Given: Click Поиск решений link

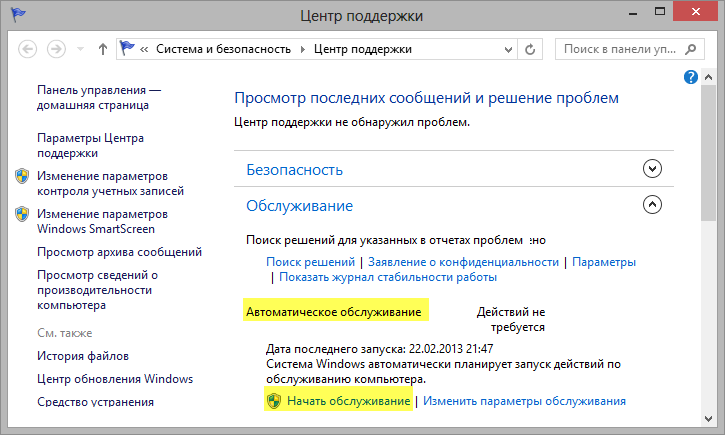Looking at the screenshot, I should (310, 262).
